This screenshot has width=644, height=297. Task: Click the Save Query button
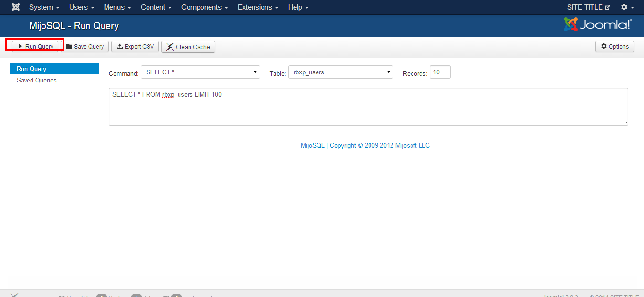pyautogui.click(x=85, y=46)
